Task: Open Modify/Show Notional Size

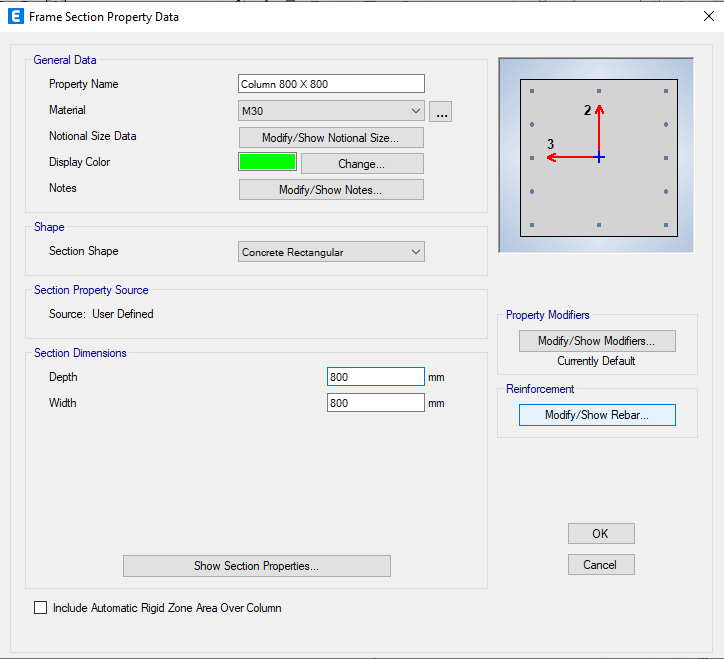Action: coord(331,137)
